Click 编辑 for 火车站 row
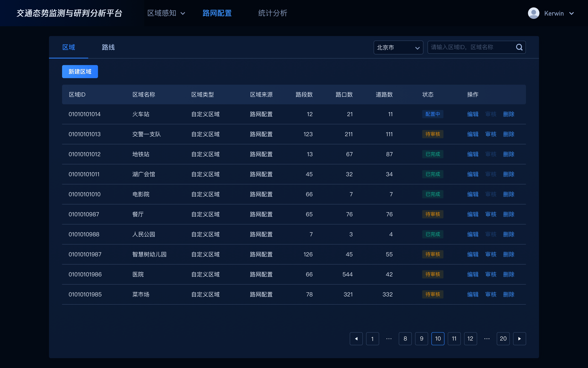The height and width of the screenshot is (368, 588). pyautogui.click(x=473, y=114)
